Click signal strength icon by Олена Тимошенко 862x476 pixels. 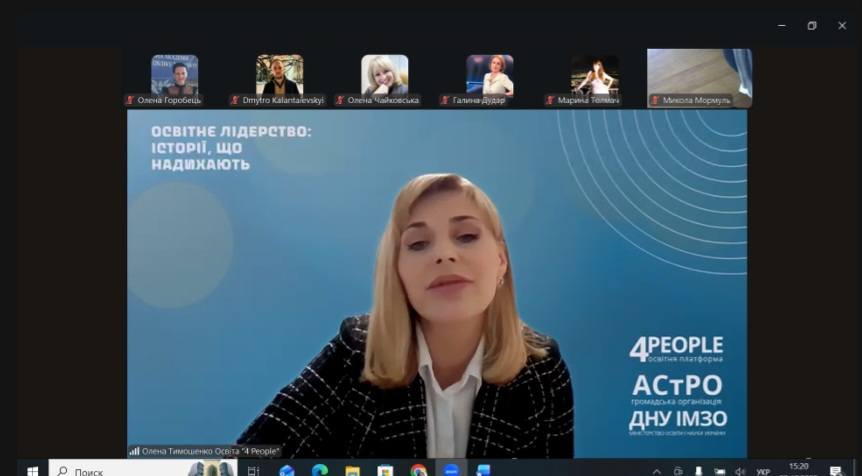pyautogui.click(x=134, y=451)
